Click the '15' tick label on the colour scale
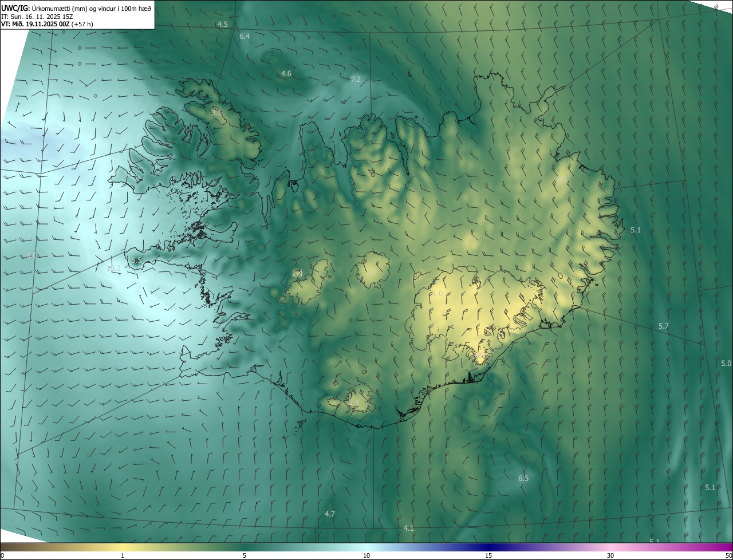 tap(488, 555)
